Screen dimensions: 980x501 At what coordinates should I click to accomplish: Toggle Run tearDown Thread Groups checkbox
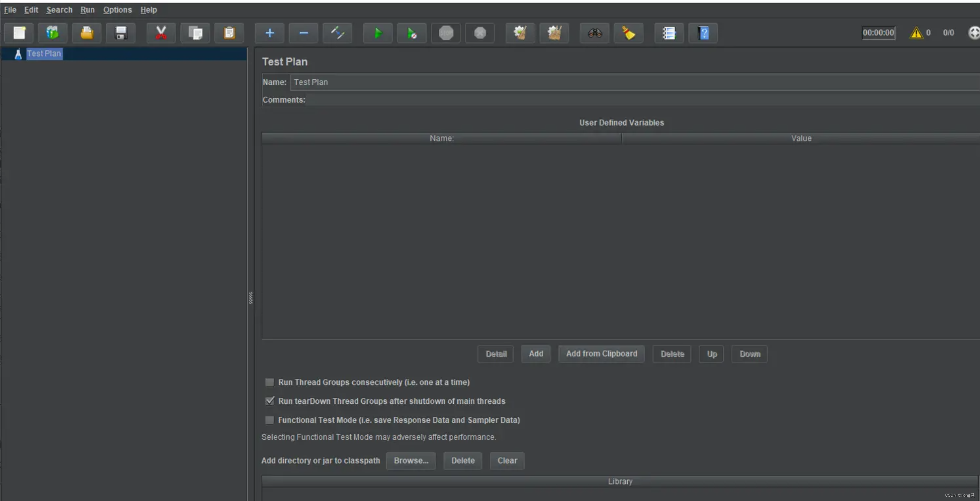click(269, 401)
